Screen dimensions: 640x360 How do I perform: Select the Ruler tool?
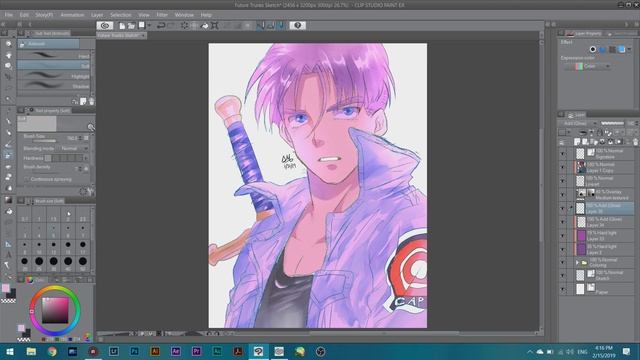pyautogui.click(x=8, y=244)
